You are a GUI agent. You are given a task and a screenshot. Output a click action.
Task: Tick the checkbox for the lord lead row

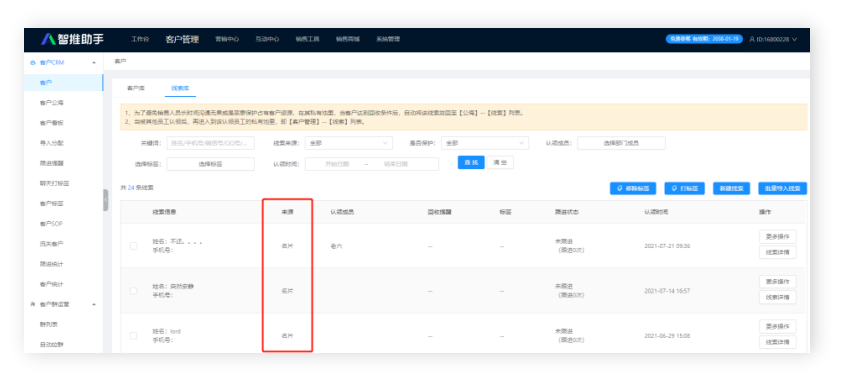point(133,336)
